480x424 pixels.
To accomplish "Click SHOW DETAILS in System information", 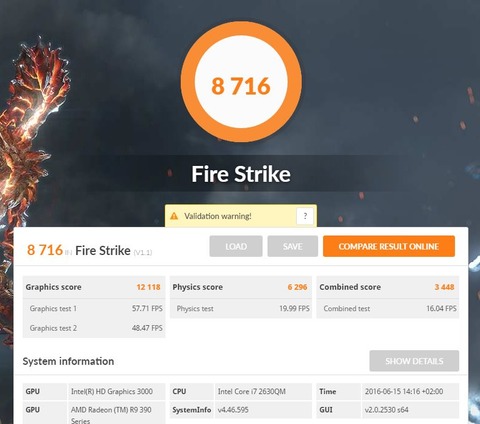I will 414,361.
